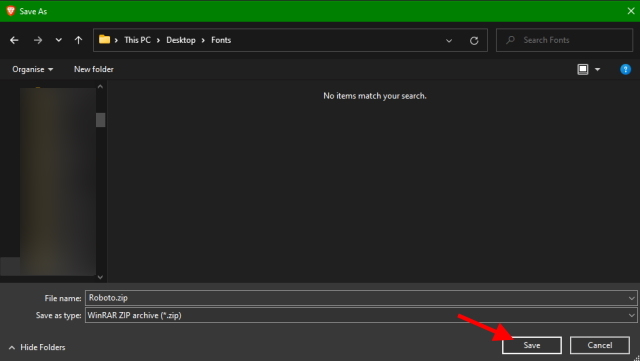This screenshot has width=640, height=361.
Task: Click the navigation pane scroll down arrow
Action: (100, 277)
